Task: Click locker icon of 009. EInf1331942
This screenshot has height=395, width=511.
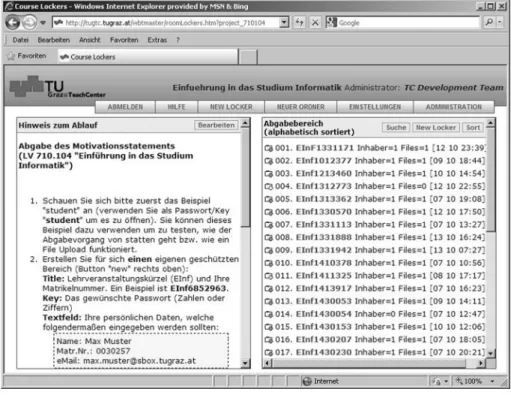Action: pos(269,250)
